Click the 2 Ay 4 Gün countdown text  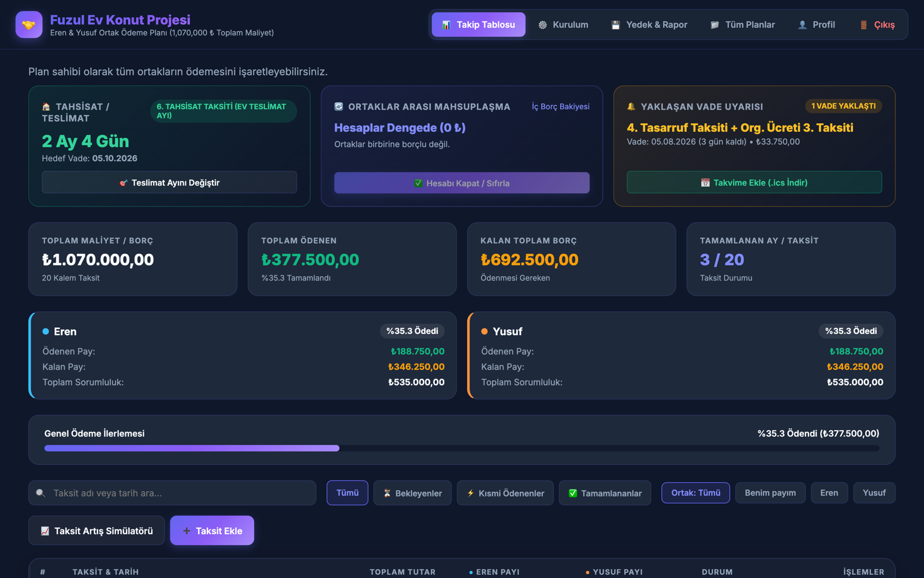click(85, 141)
